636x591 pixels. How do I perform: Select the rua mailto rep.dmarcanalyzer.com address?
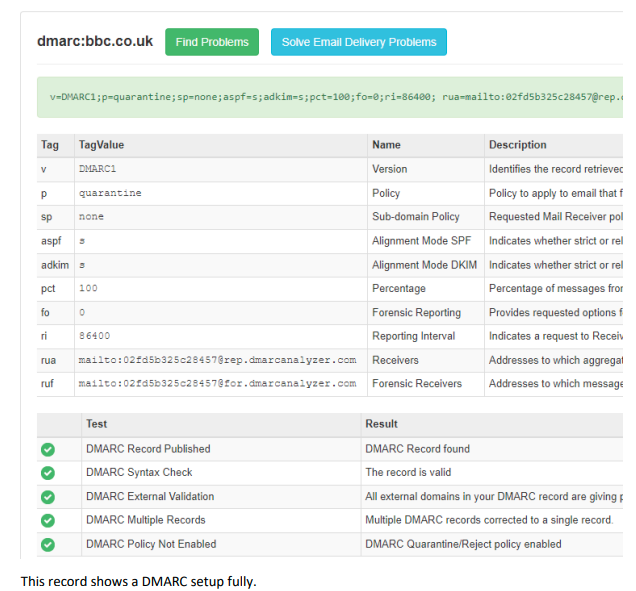217,360
